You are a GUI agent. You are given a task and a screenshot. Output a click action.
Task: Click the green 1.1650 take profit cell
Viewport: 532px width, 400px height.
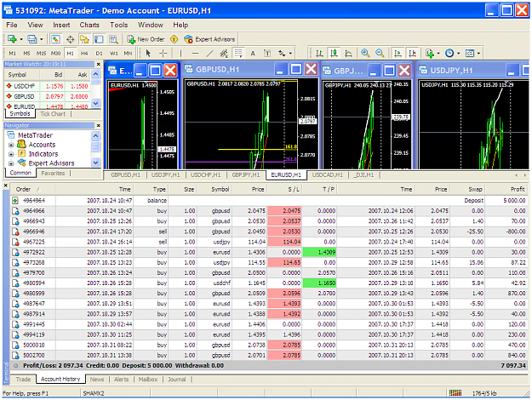[x=319, y=283]
